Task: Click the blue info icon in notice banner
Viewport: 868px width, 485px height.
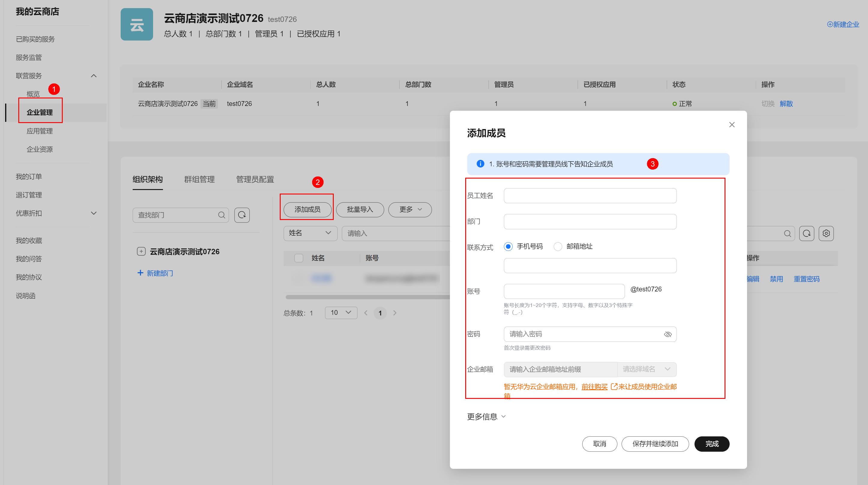Action: click(x=480, y=164)
